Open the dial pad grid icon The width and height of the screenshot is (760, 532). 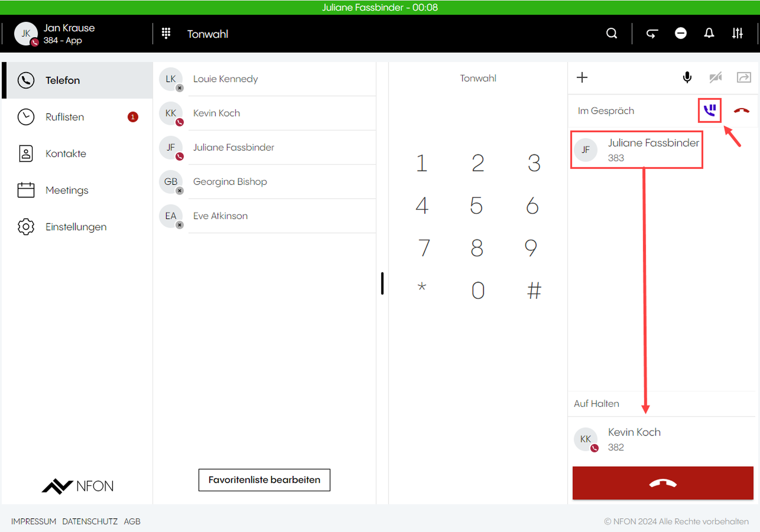[x=166, y=33]
